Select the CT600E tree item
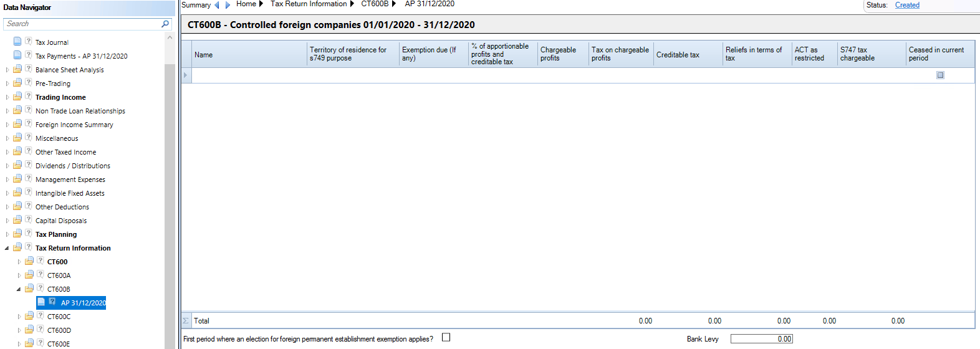Viewport: 980px width, 349px height. click(59, 344)
